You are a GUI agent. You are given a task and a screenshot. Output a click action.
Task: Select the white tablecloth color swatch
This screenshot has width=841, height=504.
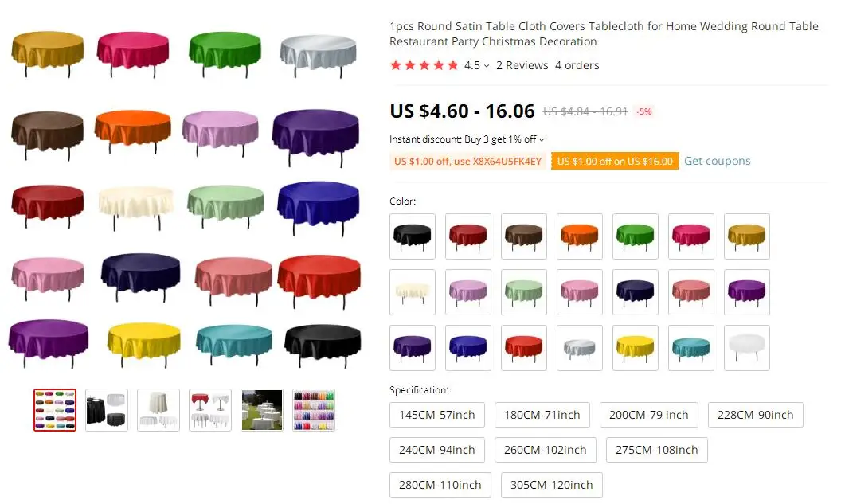tap(746, 348)
